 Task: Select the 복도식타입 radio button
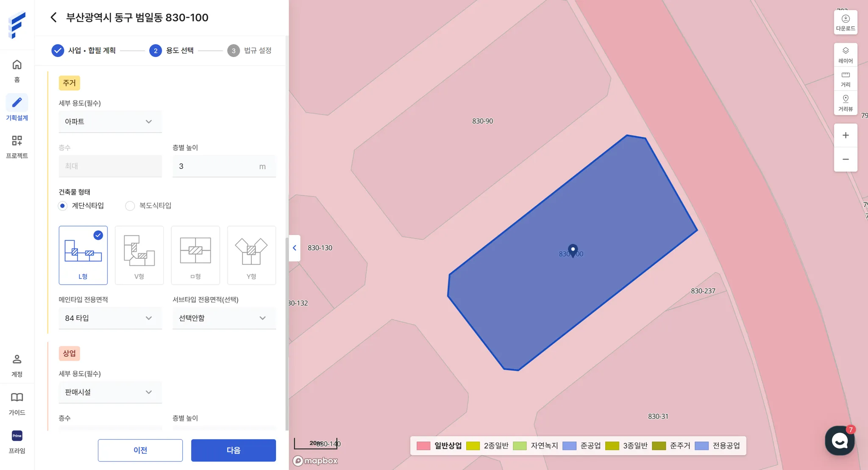[x=130, y=206]
